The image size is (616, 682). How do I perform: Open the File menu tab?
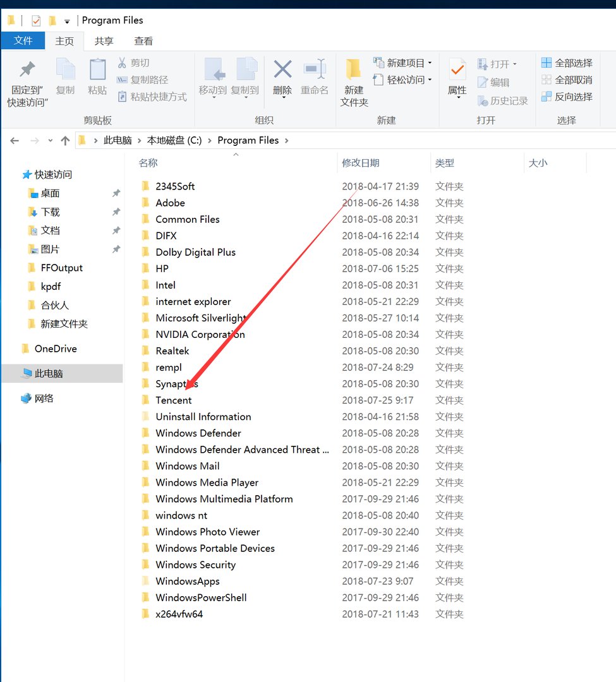click(23, 41)
